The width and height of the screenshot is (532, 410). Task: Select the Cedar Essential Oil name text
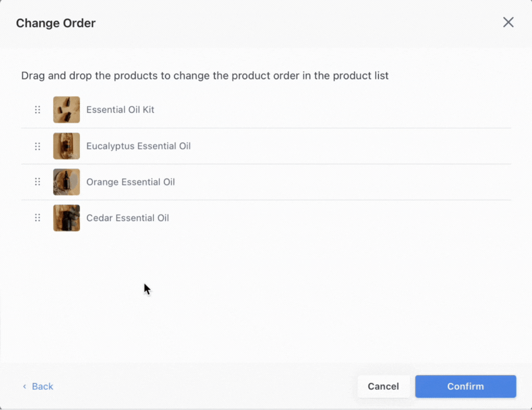[x=128, y=218]
